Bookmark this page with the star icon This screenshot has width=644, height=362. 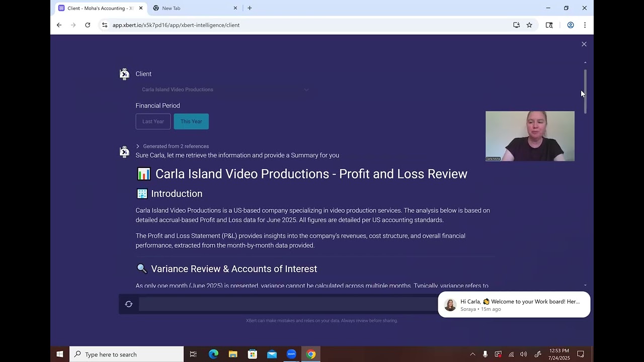[x=529, y=25]
